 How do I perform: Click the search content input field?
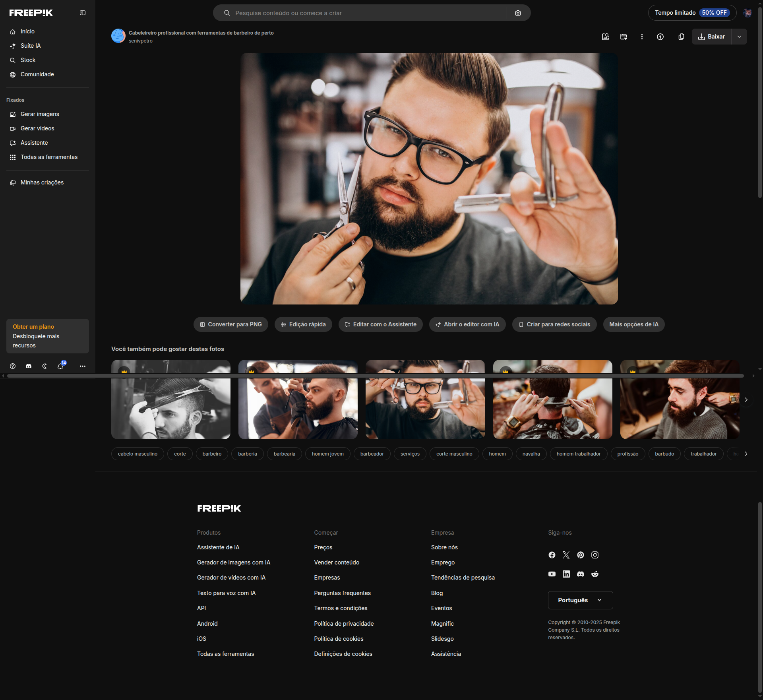pyautogui.click(x=366, y=13)
